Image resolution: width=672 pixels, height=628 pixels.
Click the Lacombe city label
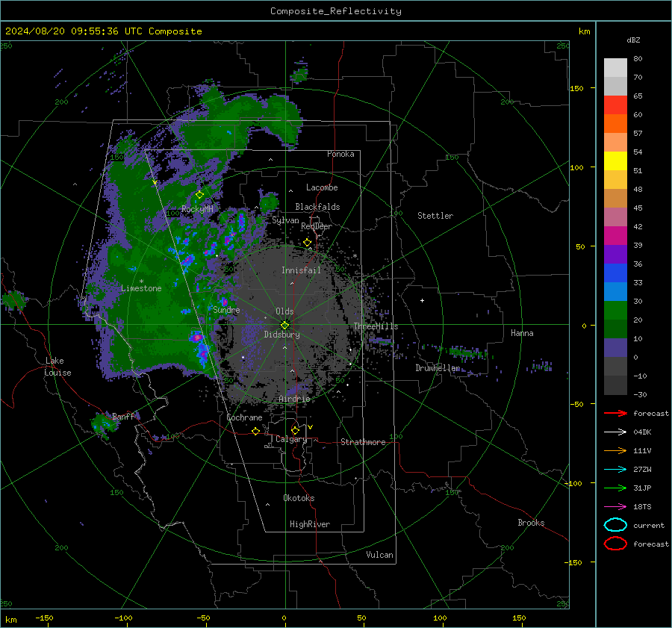(x=322, y=187)
